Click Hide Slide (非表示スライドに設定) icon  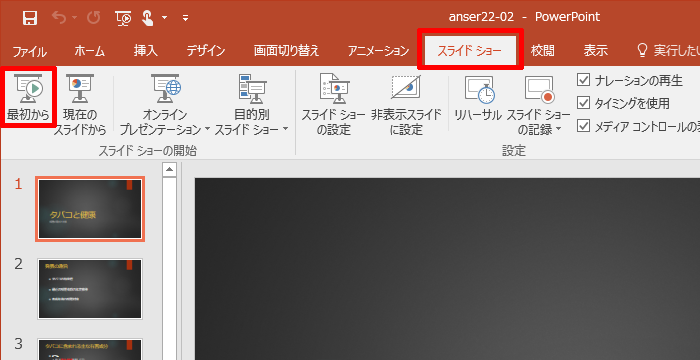point(406,87)
